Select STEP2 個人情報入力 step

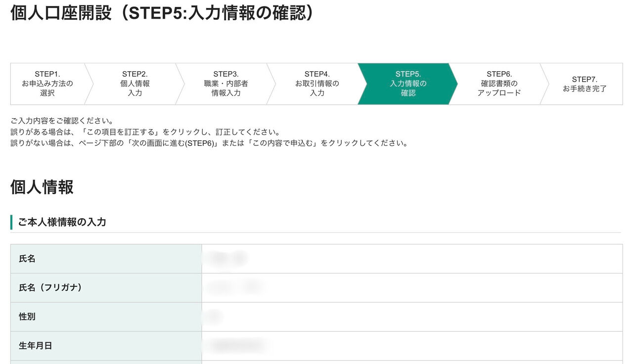(135, 84)
